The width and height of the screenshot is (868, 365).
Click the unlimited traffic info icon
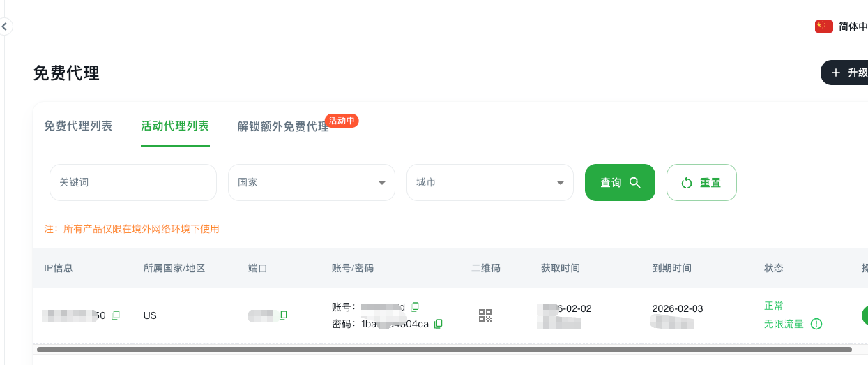pos(816,324)
